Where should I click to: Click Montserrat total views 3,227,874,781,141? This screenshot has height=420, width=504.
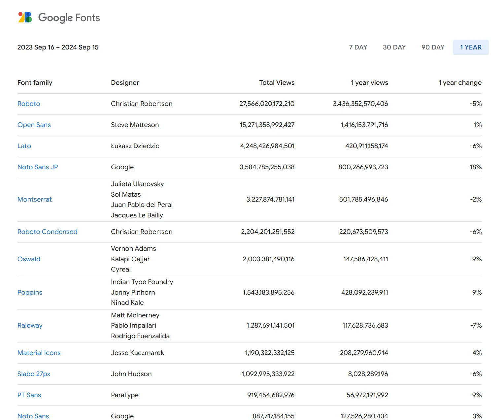coord(270,199)
